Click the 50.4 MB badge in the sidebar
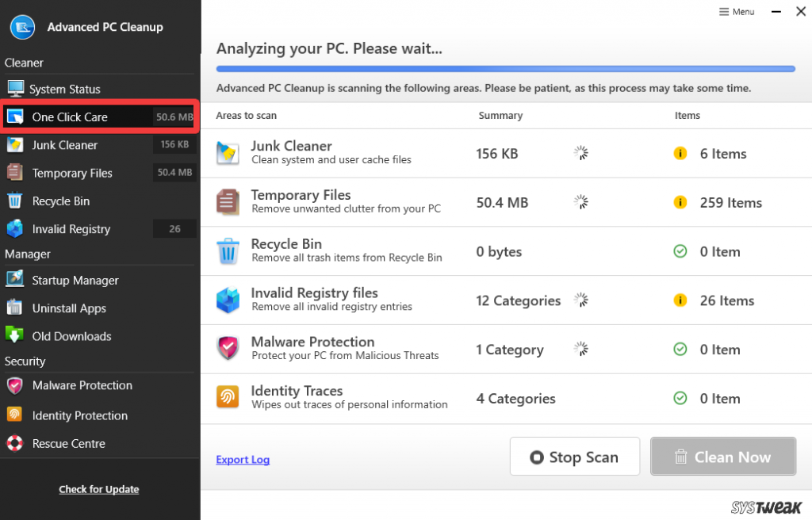The image size is (812, 520). 174,173
